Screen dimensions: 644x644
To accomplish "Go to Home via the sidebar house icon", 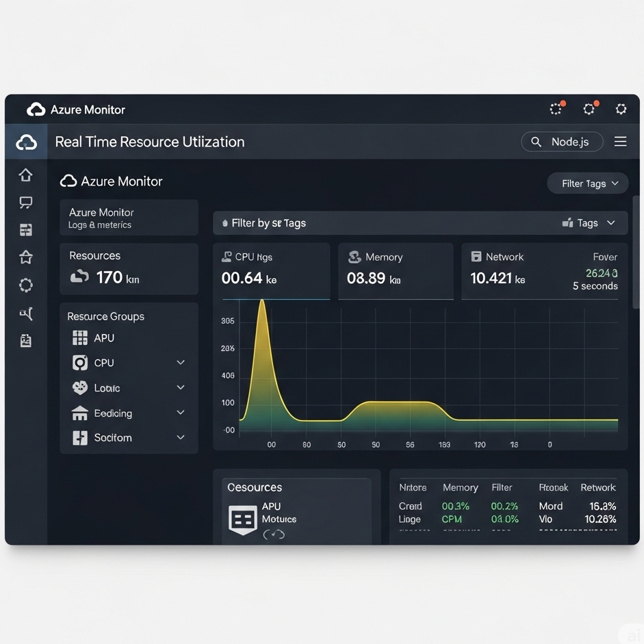I will 26,175.
